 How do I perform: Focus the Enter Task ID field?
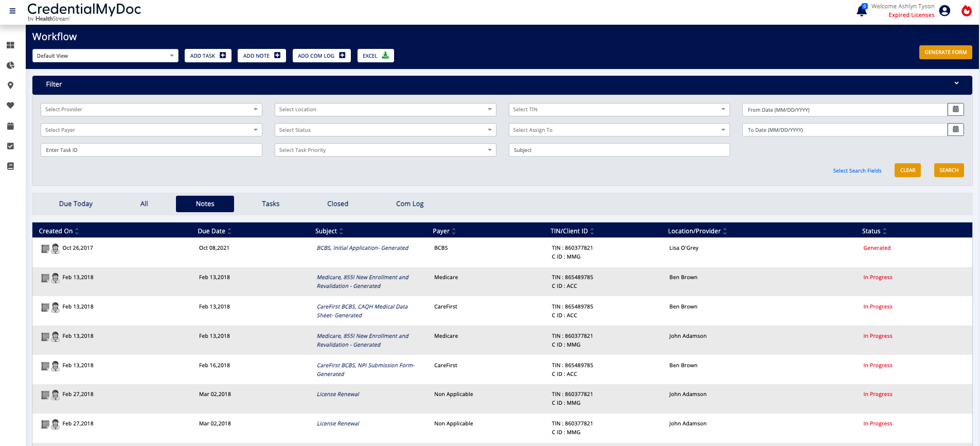pos(151,150)
